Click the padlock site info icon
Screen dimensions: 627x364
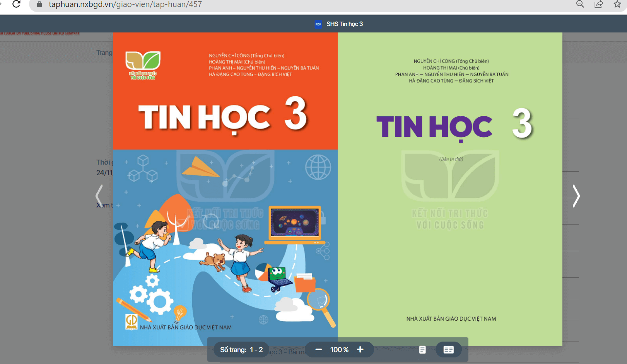click(39, 4)
